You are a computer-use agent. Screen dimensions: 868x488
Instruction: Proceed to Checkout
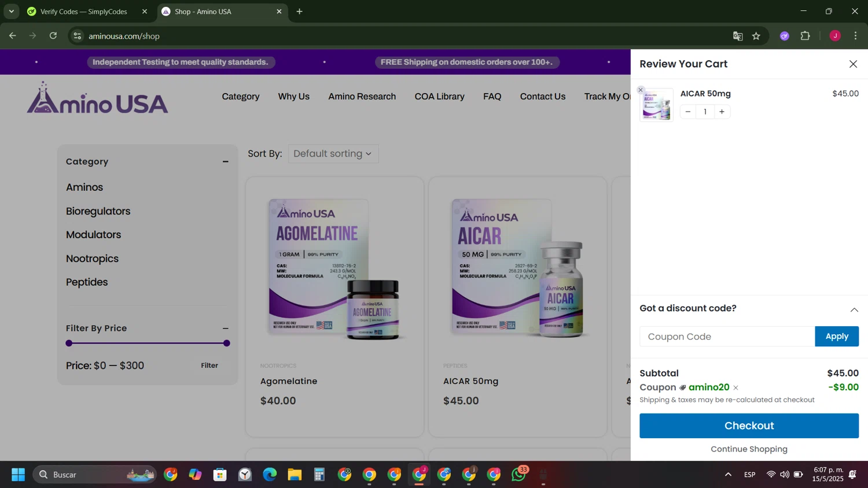pyautogui.click(x=749, y=426)
